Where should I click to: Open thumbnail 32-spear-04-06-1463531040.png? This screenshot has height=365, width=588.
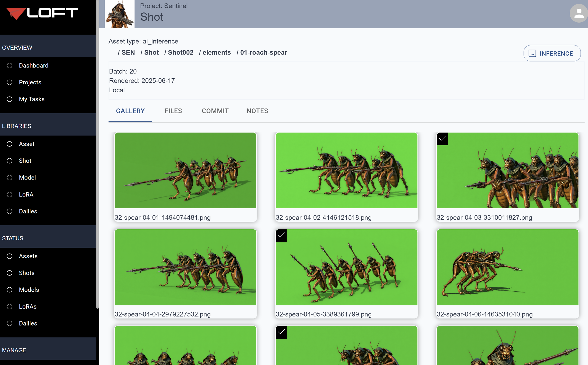click(507, 267)
